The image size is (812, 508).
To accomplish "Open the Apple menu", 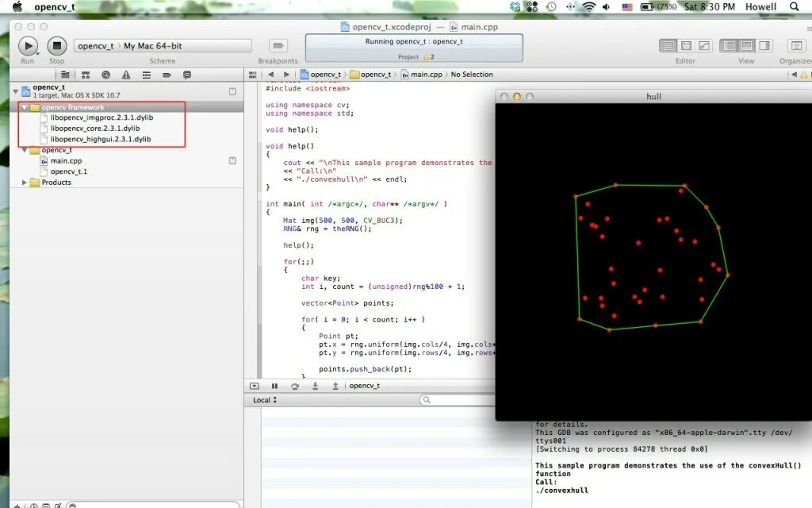I will point(17,6).
